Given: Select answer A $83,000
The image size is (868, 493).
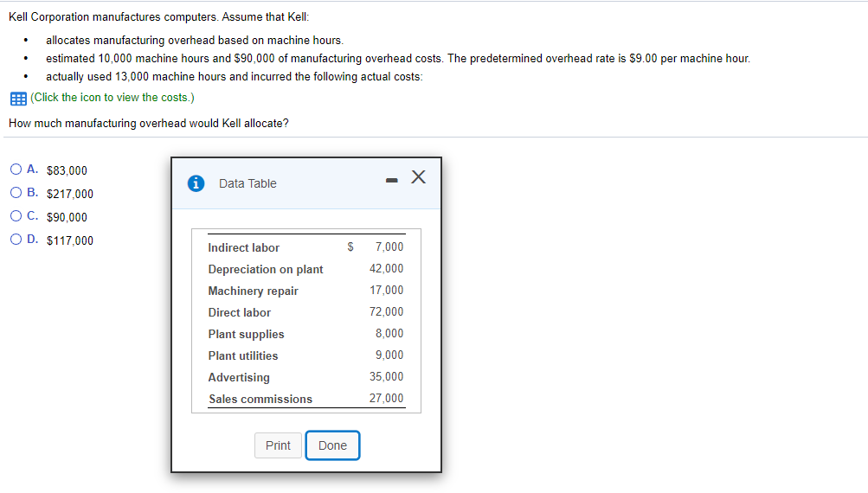Looking at the screenshot, I should point(16,170).
